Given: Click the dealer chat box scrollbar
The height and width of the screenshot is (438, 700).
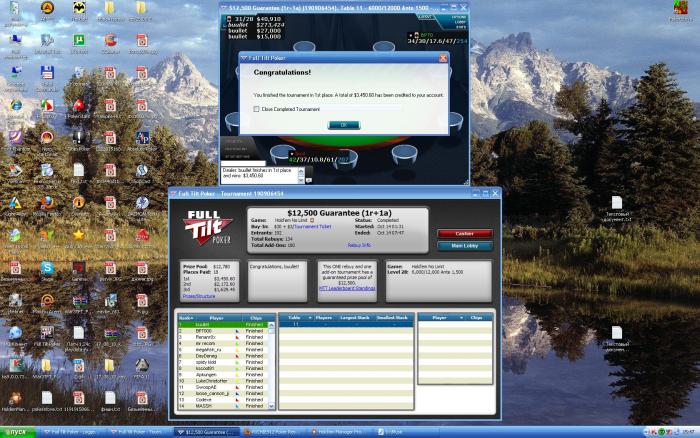Looking at the screenshot, I should [301, 175].
